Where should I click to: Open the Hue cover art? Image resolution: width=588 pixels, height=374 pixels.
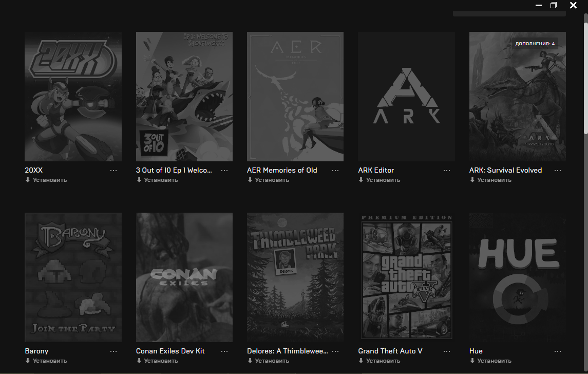coord(518,277)
